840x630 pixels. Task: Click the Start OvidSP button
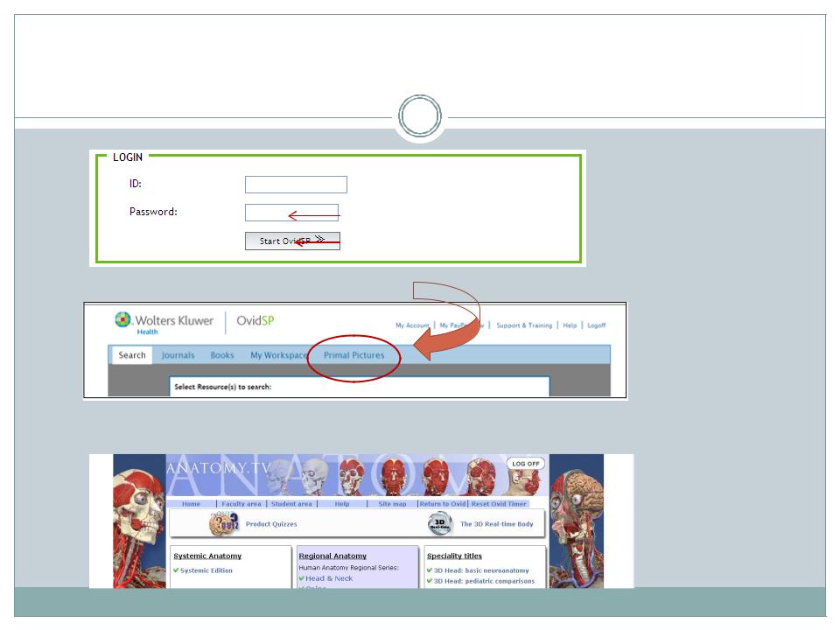tap(292, 241)
